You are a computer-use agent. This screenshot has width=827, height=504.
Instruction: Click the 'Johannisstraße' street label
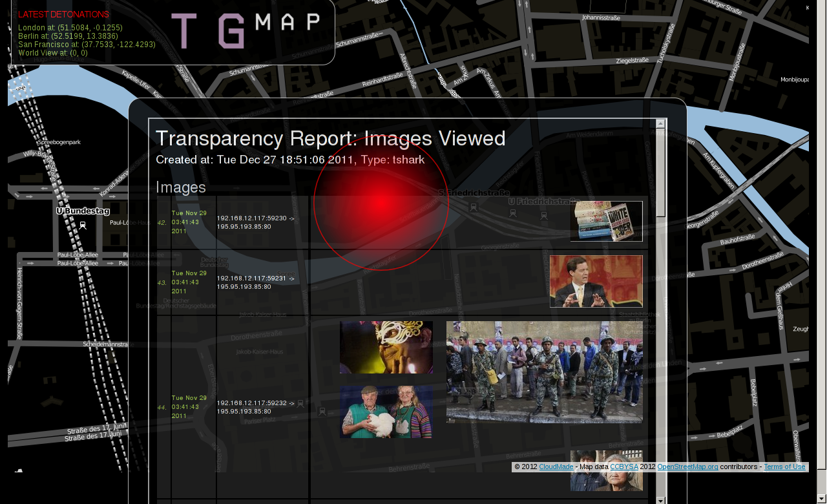click(x=601, y=18)
